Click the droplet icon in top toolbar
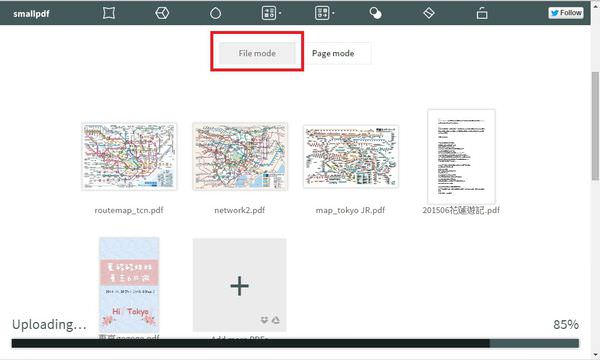600x360 pixels. (x=215, y=13)
